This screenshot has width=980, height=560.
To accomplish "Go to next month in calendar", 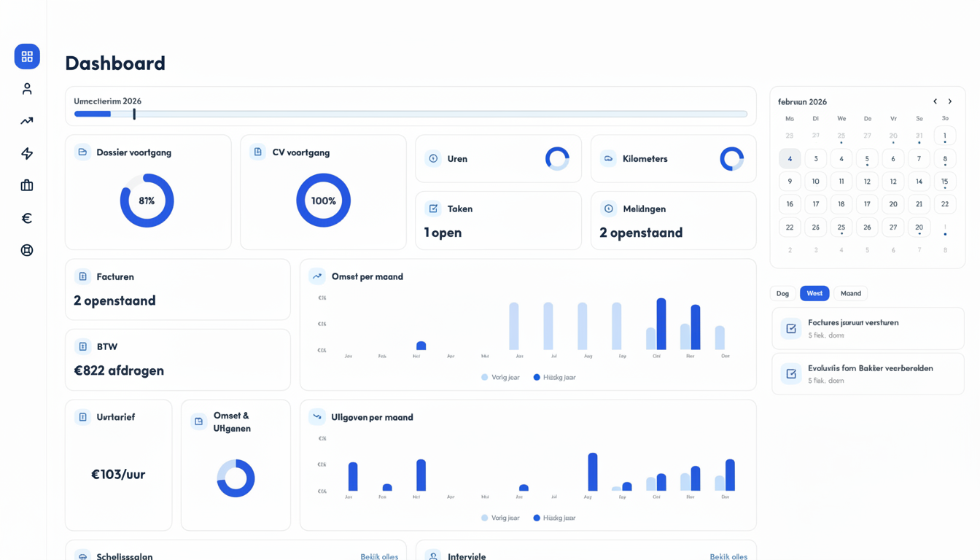I will pos(950,101).
